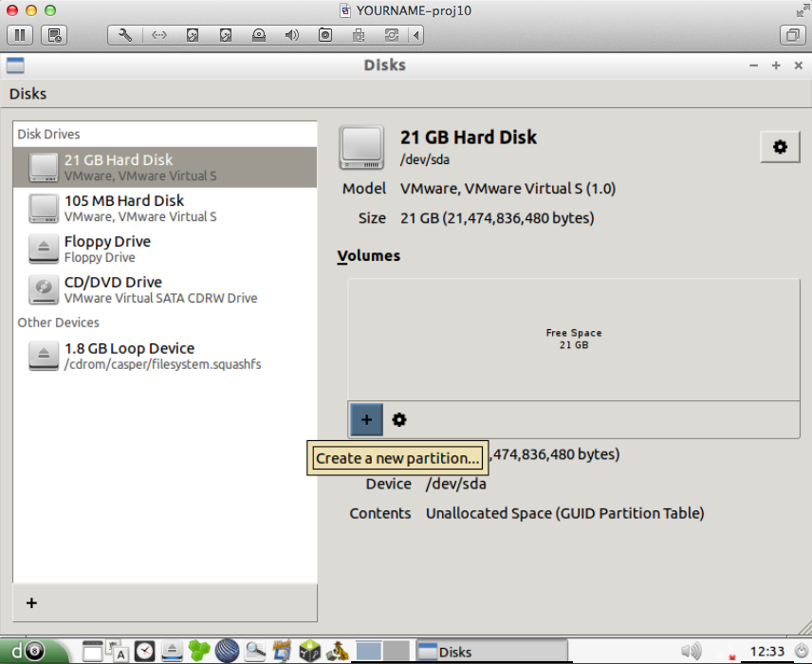Viewport: 812px width, 664px height.
Task: Open the file manager icon in taskbar
Action: pyautogui.click(x=92, y=651)
